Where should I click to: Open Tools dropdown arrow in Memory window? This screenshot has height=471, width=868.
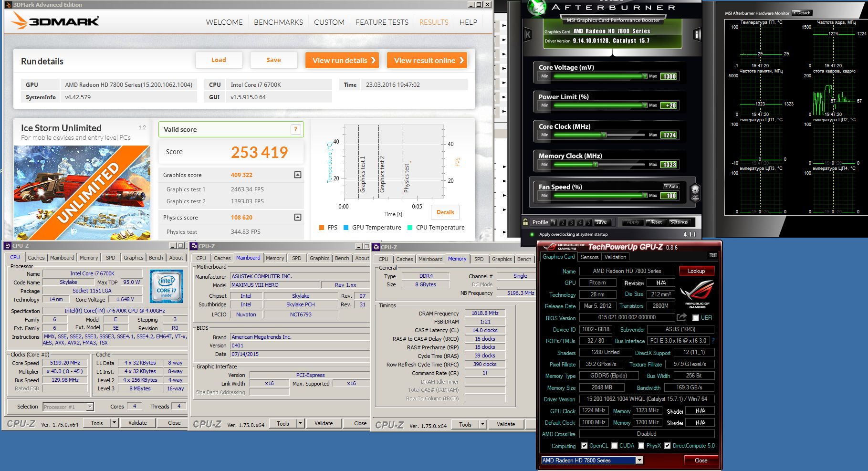coord(482,424)
